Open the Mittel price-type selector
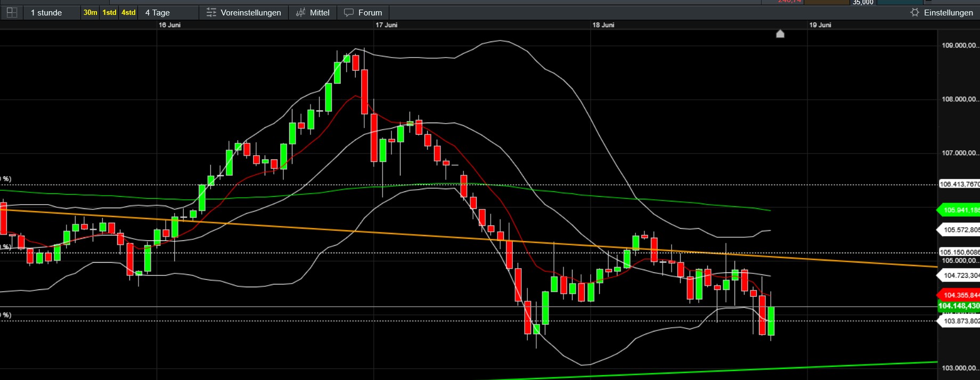The width and height of the screenshot is (980, 380). [x=313, y=12]
